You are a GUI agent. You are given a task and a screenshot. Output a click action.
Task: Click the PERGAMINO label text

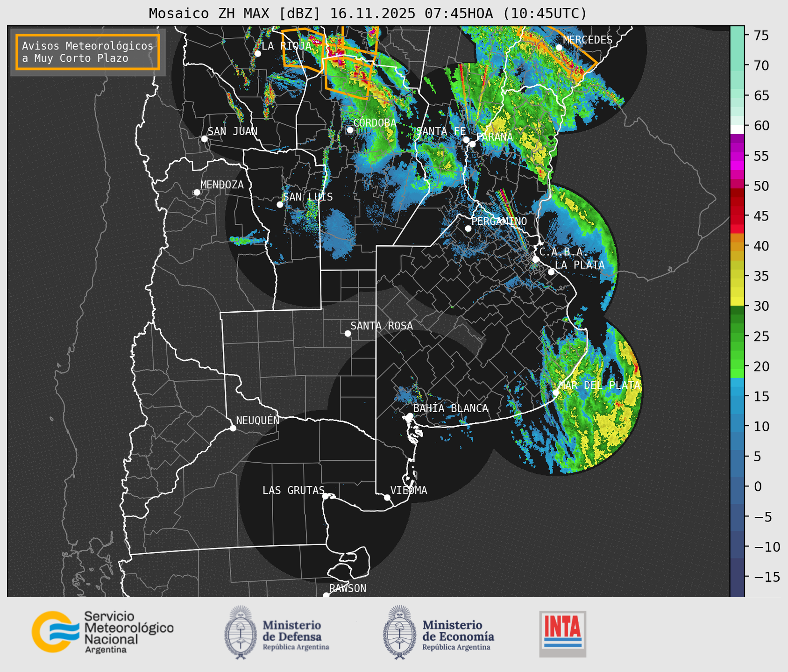499,221
